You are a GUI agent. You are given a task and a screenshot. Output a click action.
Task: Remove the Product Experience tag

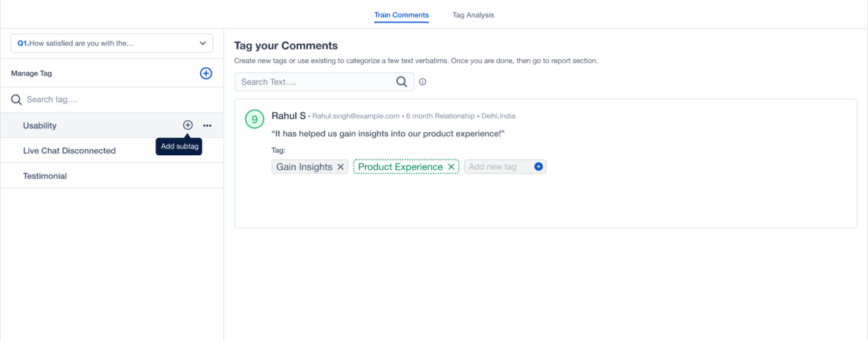(x=451, y=167)
